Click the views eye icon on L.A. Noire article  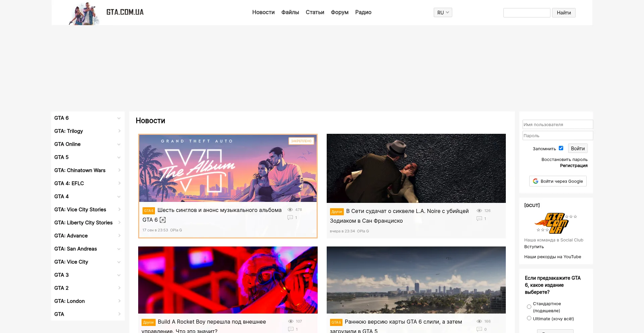pos(479,211)
